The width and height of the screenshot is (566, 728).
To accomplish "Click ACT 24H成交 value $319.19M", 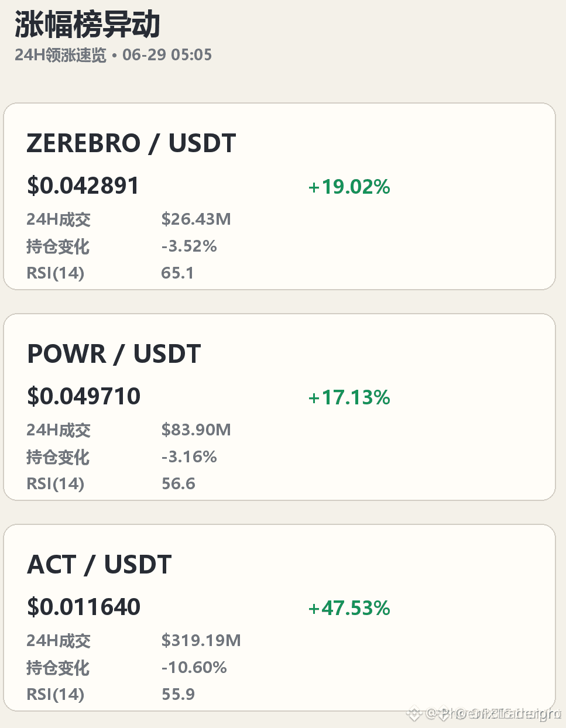I will coord(201,641).
